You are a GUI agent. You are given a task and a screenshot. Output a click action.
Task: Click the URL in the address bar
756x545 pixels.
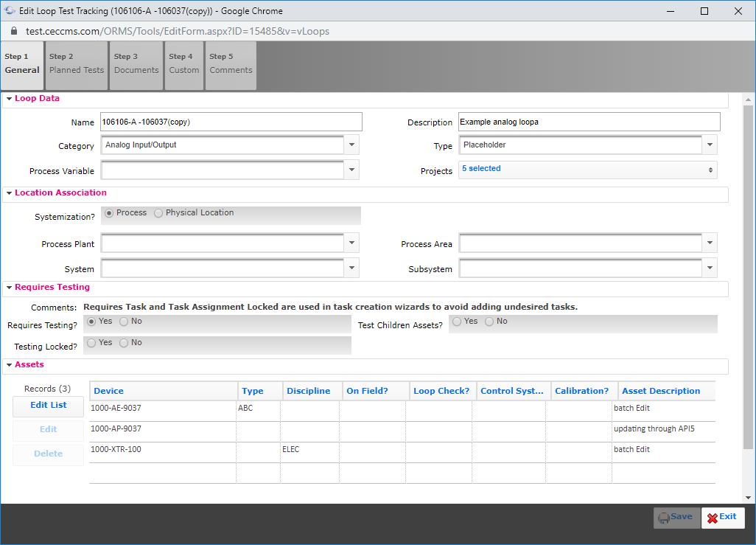click(178, 32)
